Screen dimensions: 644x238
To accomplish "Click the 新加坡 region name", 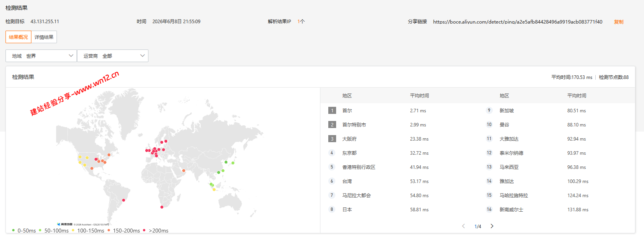I will [507, 110].
